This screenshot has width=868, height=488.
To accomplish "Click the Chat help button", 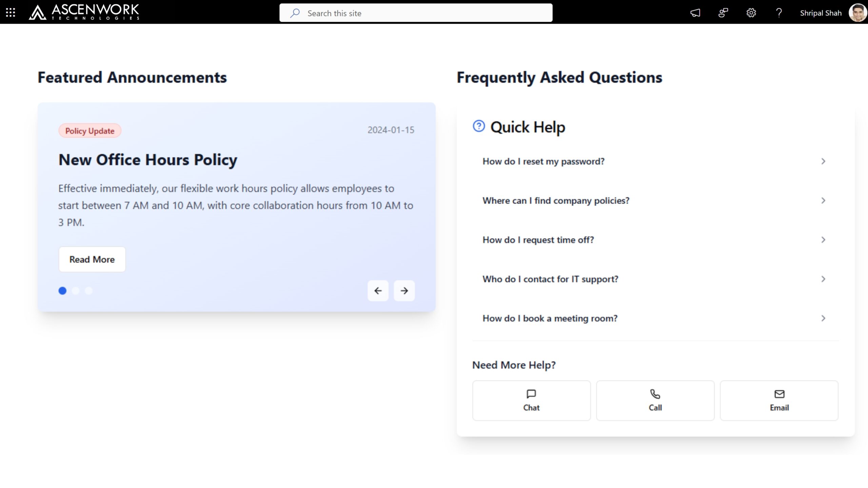I will 531,401.
